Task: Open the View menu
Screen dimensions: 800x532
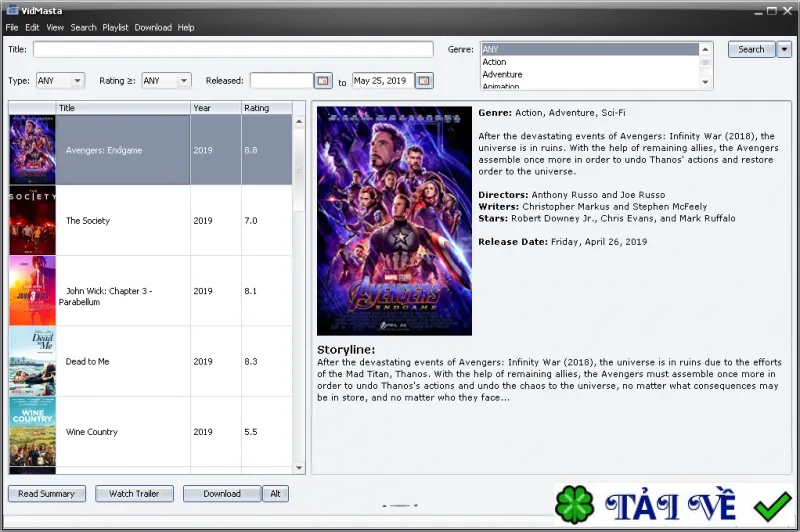Action: pos(55,28)
